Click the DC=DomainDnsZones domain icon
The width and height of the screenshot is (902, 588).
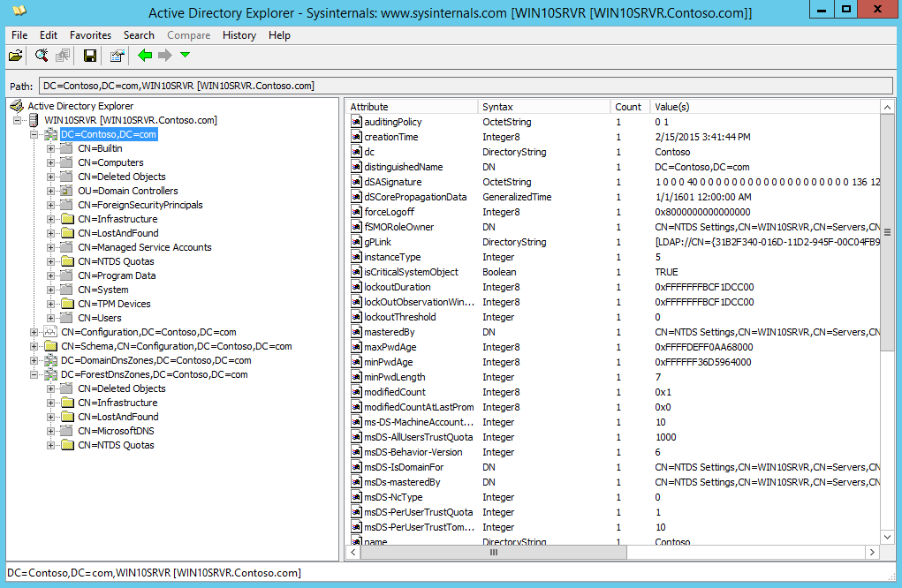[x=50, y=360]
